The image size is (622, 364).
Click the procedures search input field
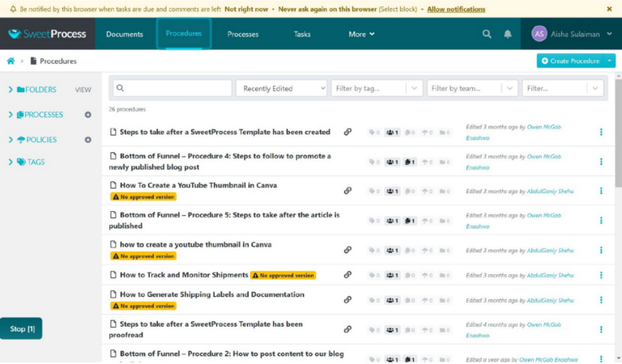pos(173,88)
